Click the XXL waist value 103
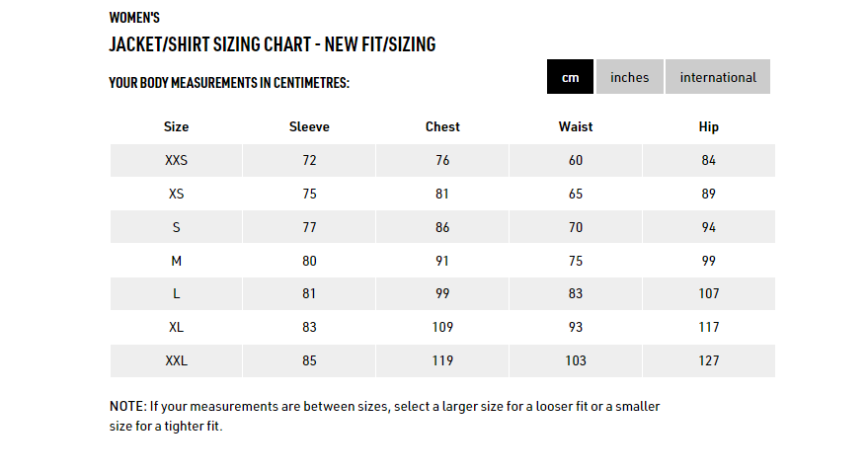The width and height of the screenshot is (868, 474). [x=575, y=361]
